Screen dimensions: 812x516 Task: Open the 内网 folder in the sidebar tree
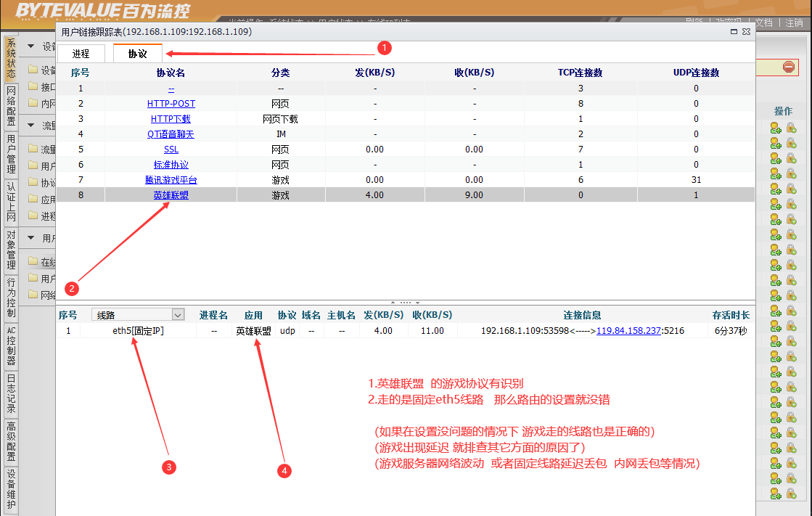42,103
